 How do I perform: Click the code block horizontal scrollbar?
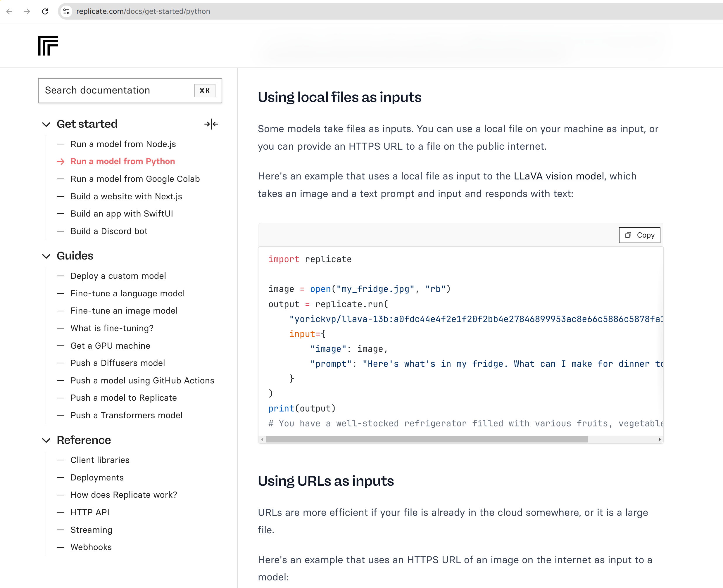point(427,440)
